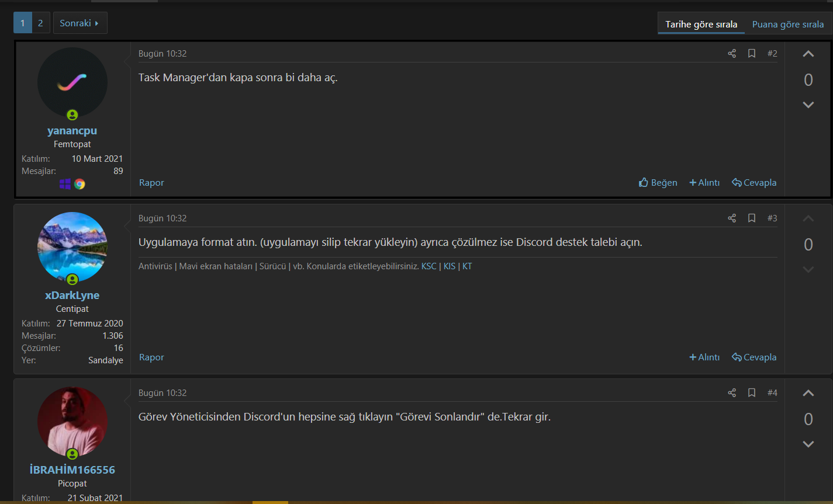Downvote post #4 with down arrow
The height and width of the screenshot is (504, 833).
coord(808,444)
